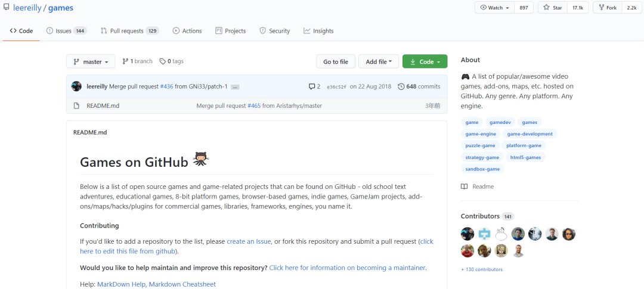Star the games repository
Image resolution: width=644 pixels, height=289 pixels.
tap(553, 8)
